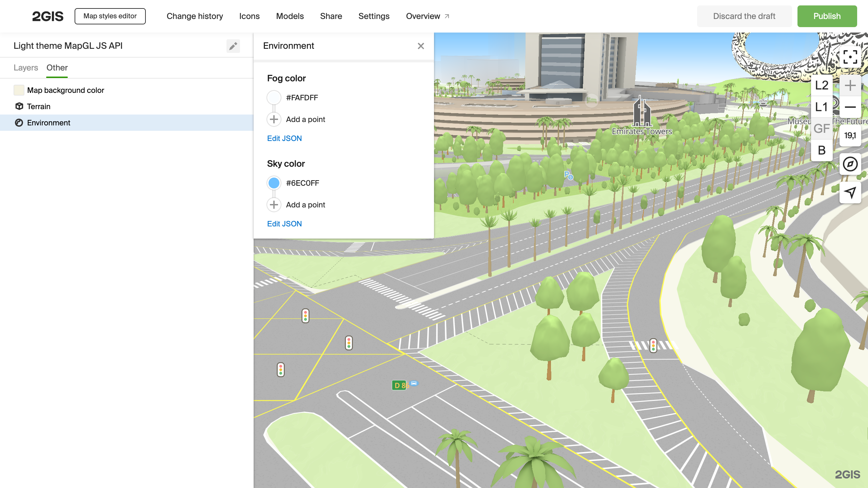Screen dimensions: 868x488
Task: Switch to the Layers tab
Action: tap(26, 68)
